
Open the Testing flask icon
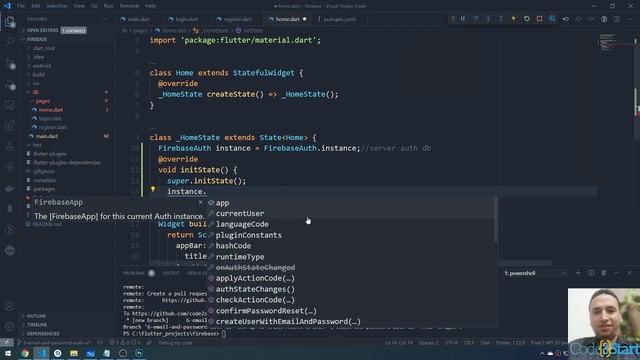click(10, 147)
